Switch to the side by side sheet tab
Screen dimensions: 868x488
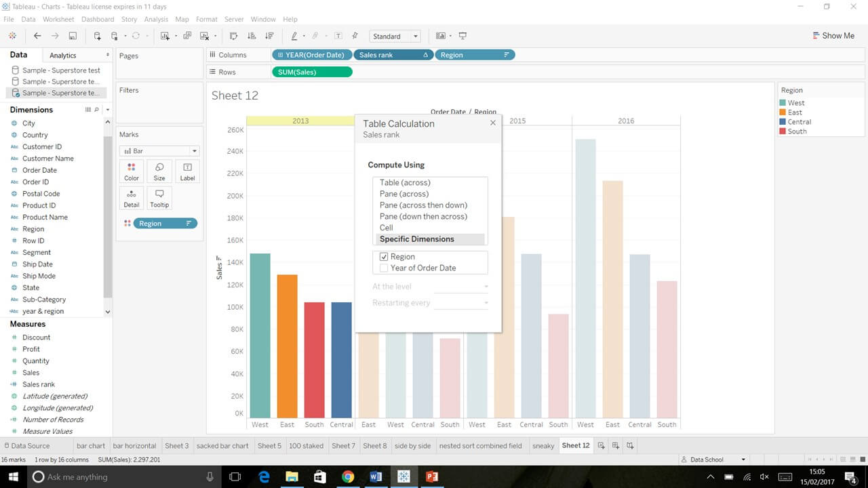point(413,445)
